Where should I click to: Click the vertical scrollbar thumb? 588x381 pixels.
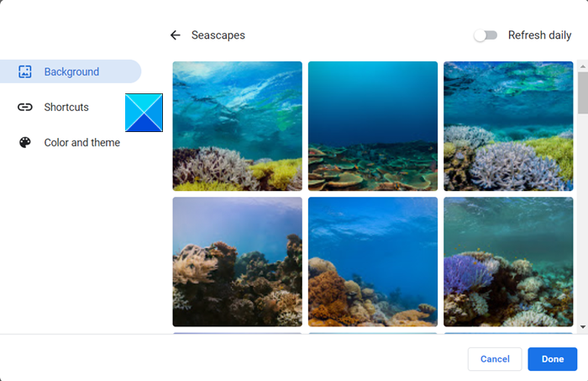tap(583, 93)
